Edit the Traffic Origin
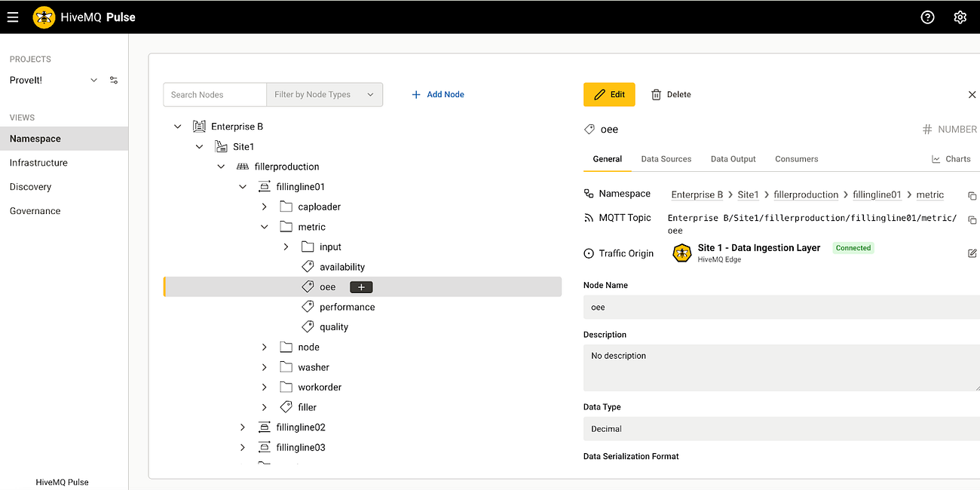The image size is (980, 490). point(972,253)
